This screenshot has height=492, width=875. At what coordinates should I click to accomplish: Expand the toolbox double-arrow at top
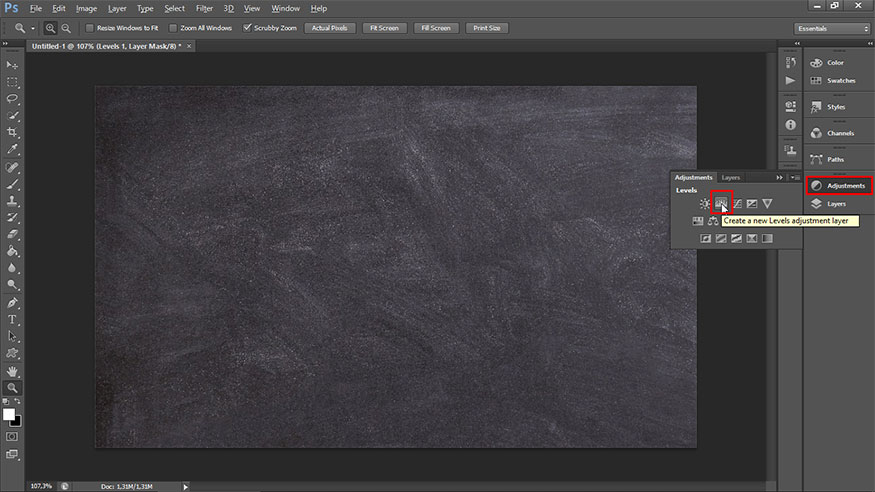5,43
